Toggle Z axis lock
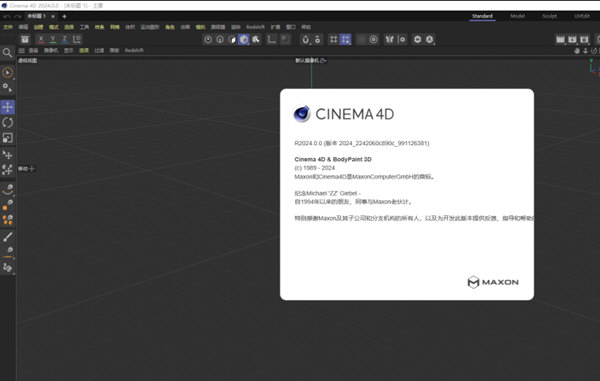 (65, 39)
